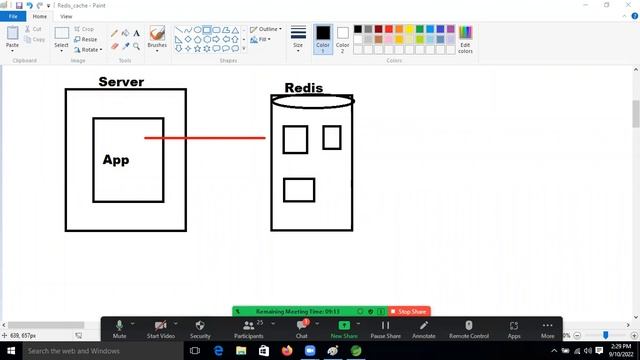The image size is (640, 360).
Task: Pick the Diamond shape from the gallery
Action: click(188, 39)
